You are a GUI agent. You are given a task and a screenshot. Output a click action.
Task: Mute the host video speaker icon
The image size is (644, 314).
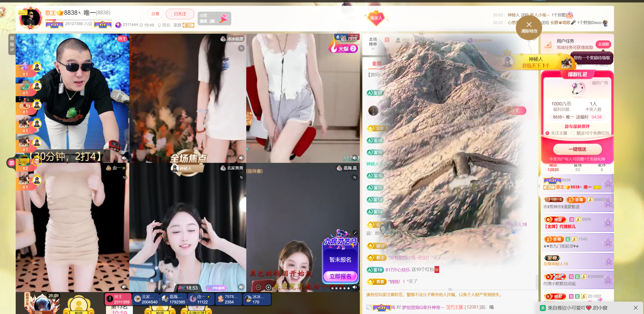(124, 158)
